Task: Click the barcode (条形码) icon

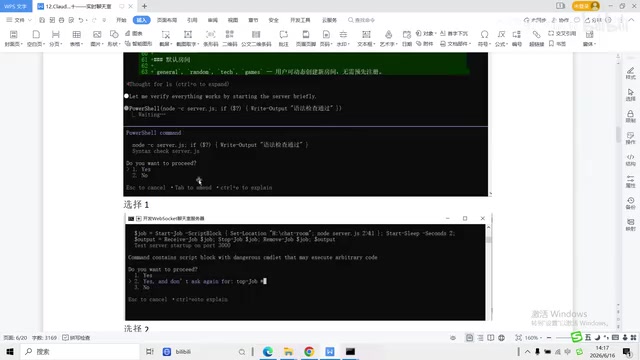Action: coord(211,35)
